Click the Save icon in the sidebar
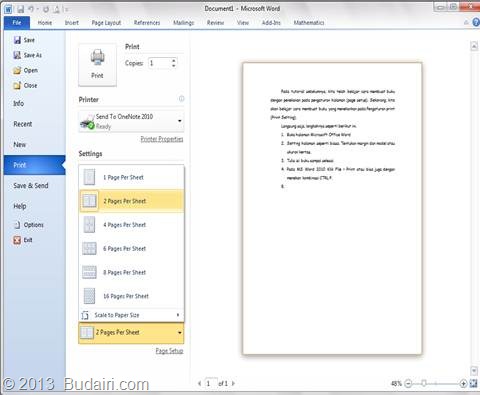The height and width of the screenshot is (395, 480). click(x=17, y=40)
